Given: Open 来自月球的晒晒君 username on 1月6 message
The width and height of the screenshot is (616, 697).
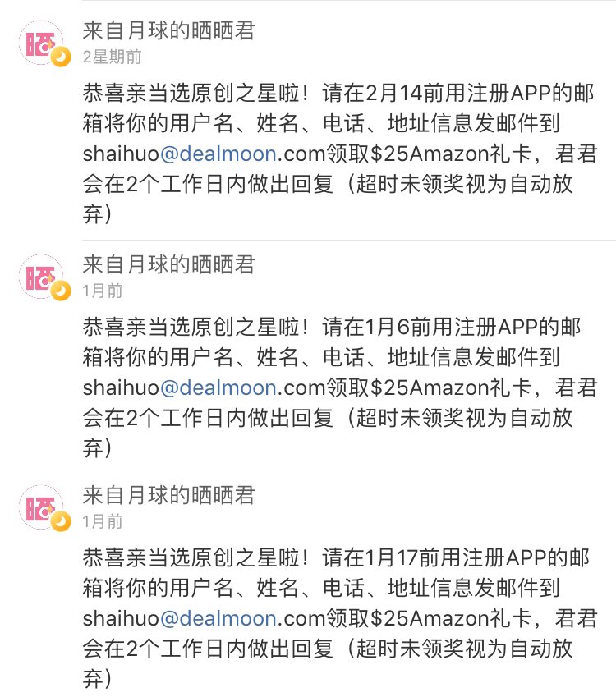Looking at the screenshot, I should point(168,264).
